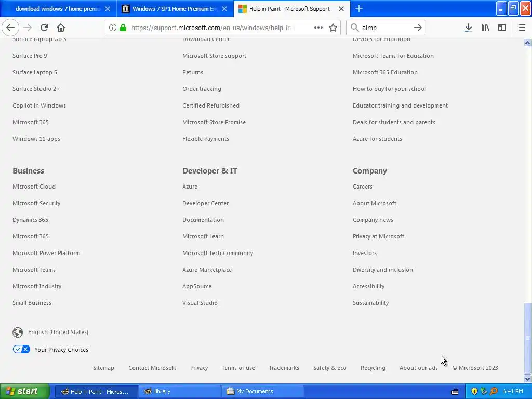The height and width of the screenshot is (399, 532).
Task: Open Microsoft Teams for Education link
Action: tap(393, 56)
